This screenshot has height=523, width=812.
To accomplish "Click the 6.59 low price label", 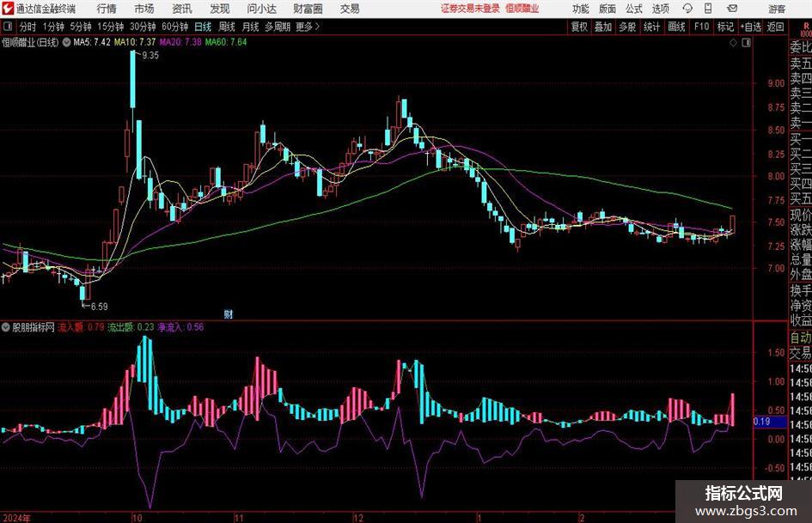I will click(99, 307).
